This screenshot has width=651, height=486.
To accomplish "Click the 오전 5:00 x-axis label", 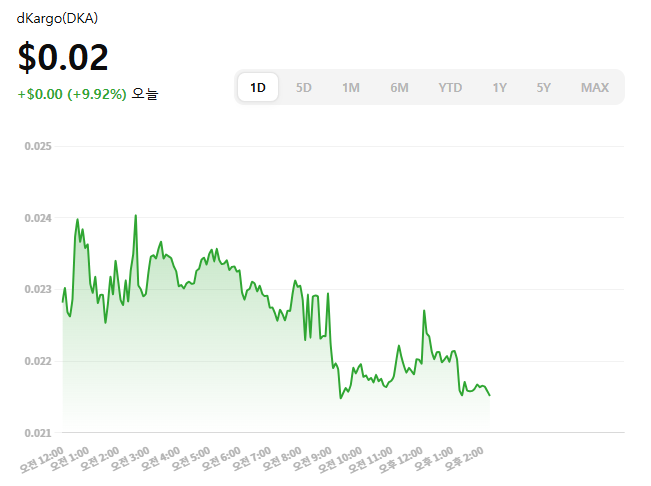I will point(191,459).
